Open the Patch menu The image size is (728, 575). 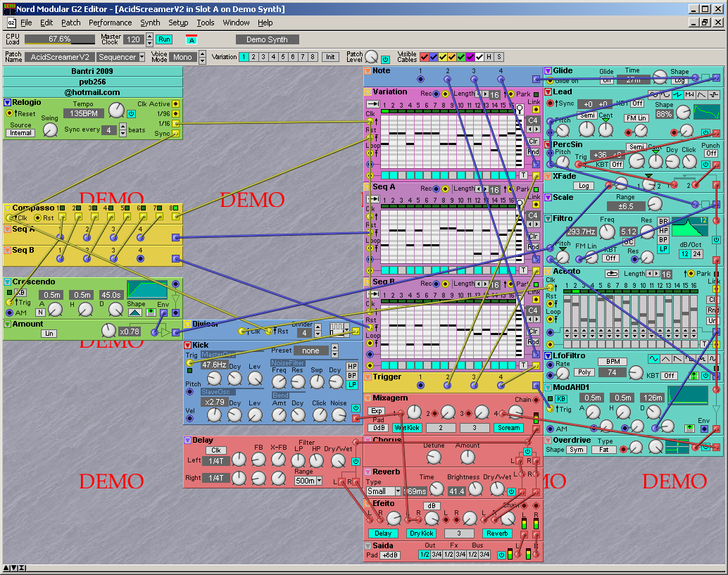(x=70, y=23)
